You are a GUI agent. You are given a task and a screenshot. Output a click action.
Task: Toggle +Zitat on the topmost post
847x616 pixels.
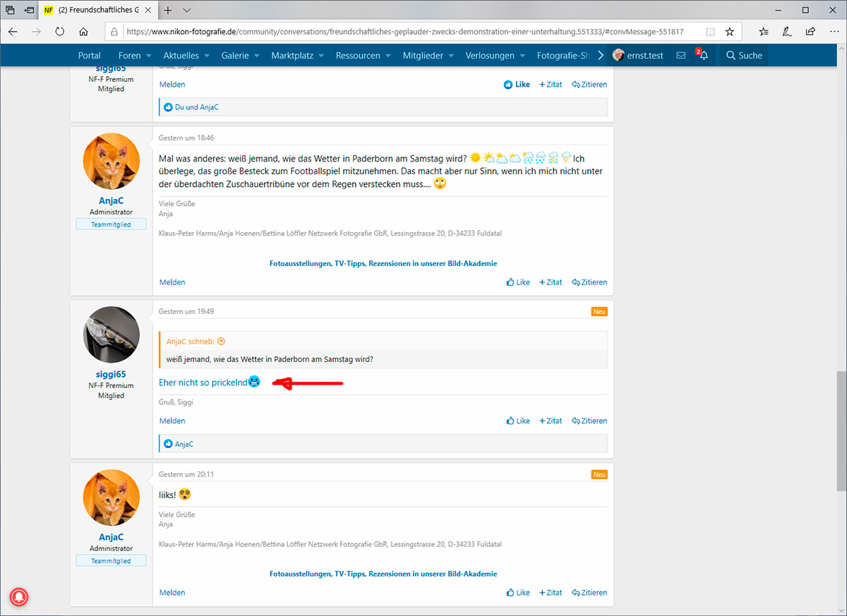click(x=551, y=85)
